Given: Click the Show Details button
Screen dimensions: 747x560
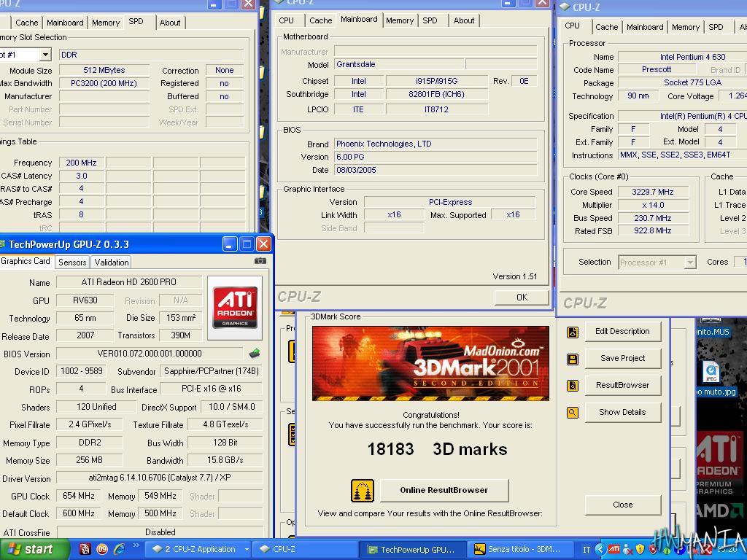Looking at the screenshot, I should point(623,413).
